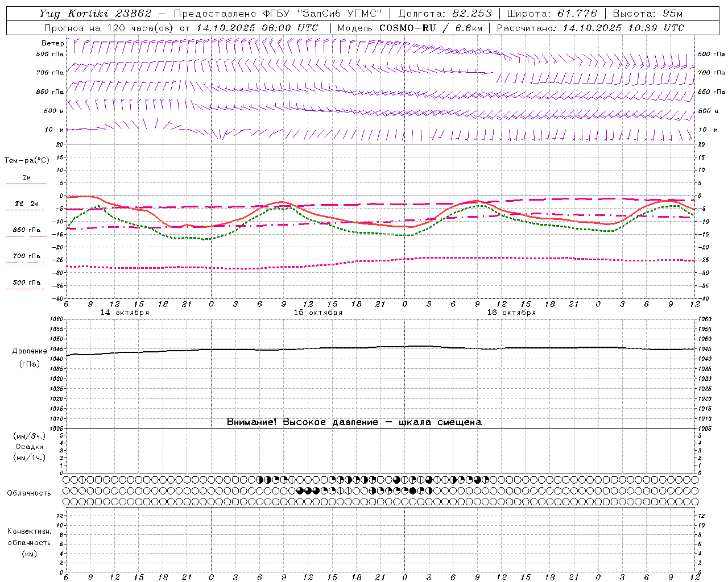
Task: Click the Ветер wind panel label
Action: pyautogui.click(x=52, y=43)
